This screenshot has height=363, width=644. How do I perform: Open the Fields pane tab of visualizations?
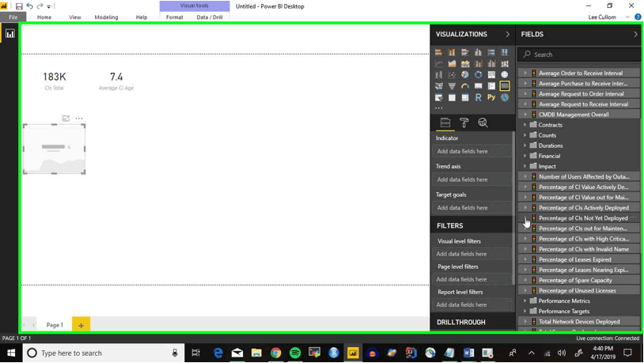coord(445,123)
